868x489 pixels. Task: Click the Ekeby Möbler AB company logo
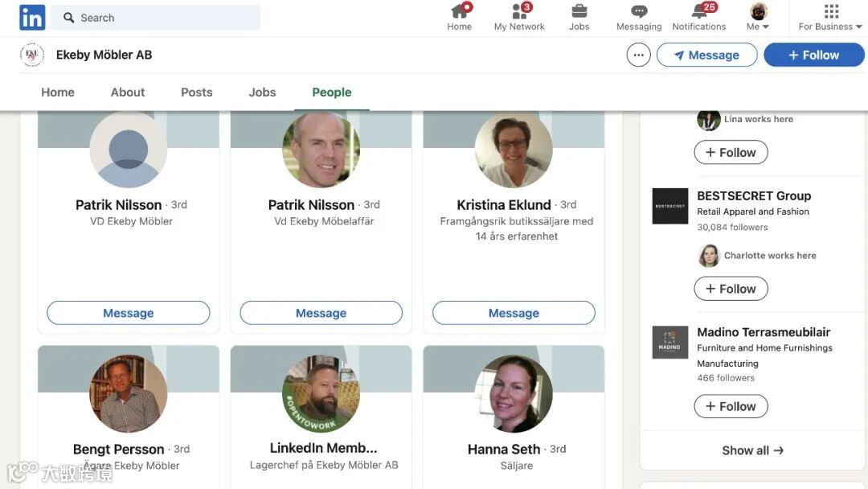[x=32, y=55]
